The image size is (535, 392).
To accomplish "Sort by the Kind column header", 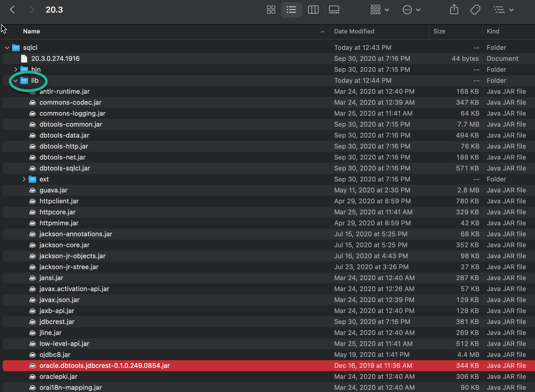I will 493,31.
